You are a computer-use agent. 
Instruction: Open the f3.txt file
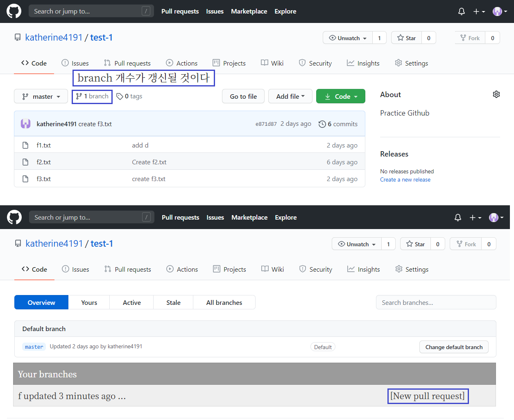click(44, 179)
